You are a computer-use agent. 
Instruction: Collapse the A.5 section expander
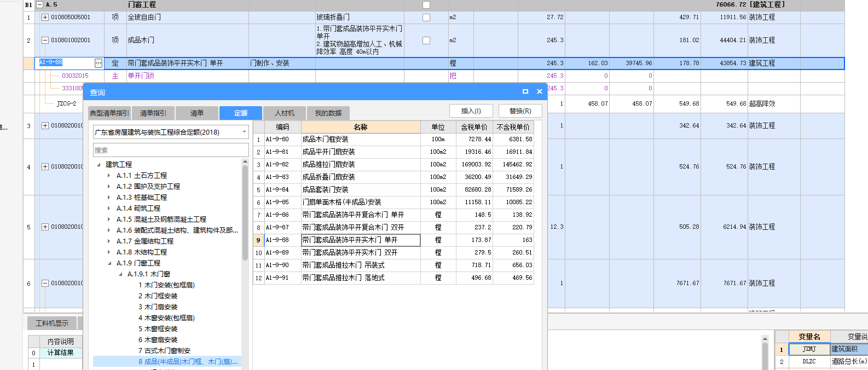(x=39, y=5)
